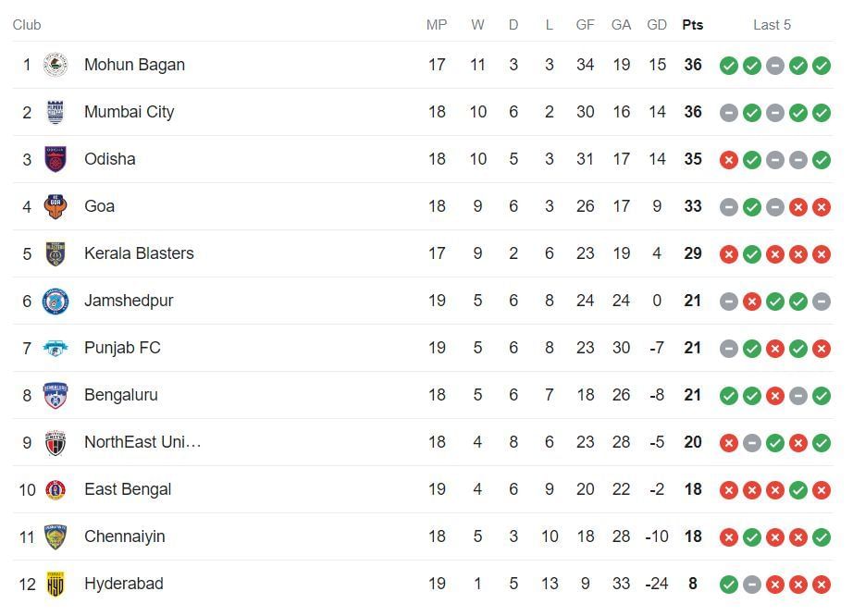
Task: Open the Kerala Blasters team page
Action: (141, 253)
